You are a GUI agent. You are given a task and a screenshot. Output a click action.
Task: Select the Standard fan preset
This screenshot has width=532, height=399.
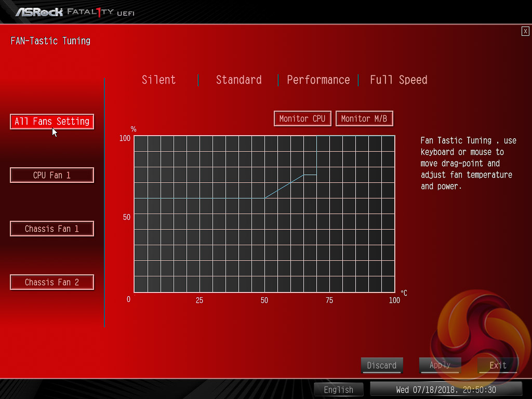(x=238, y=80)
